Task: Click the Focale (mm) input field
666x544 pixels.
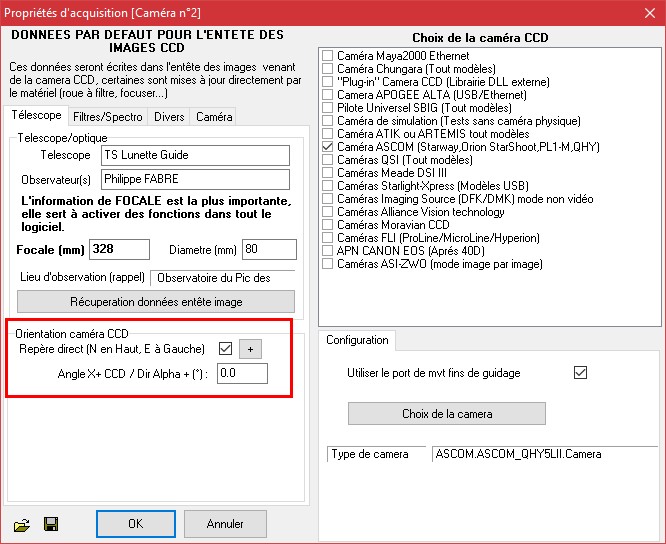Action: (119, 249)
